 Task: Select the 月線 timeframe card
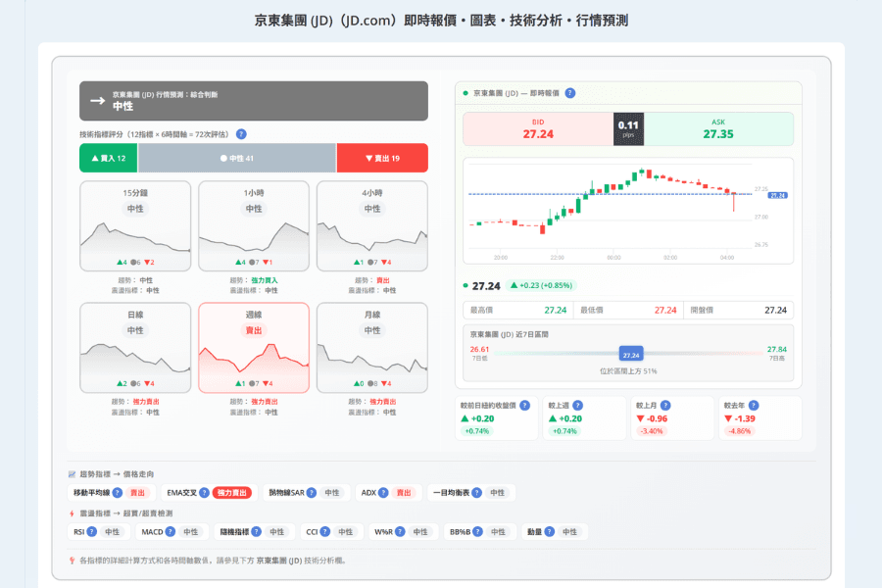tap(372, 348)
